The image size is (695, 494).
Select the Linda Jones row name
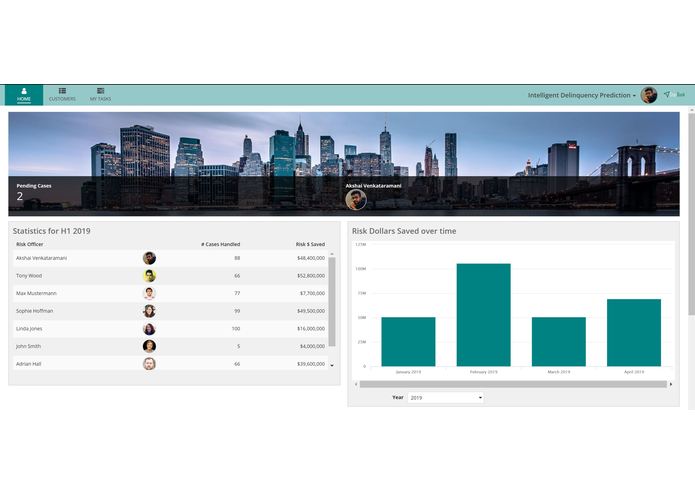coord(29,329)
